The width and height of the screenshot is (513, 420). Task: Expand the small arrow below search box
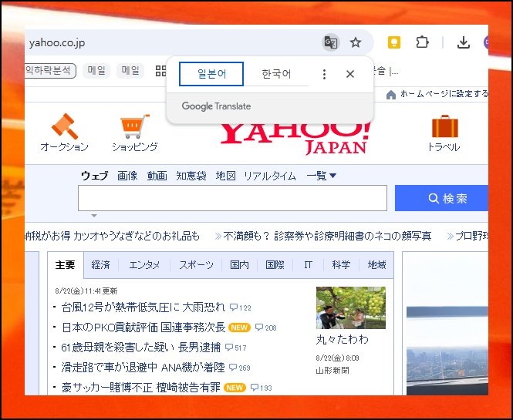coord(94,216)
